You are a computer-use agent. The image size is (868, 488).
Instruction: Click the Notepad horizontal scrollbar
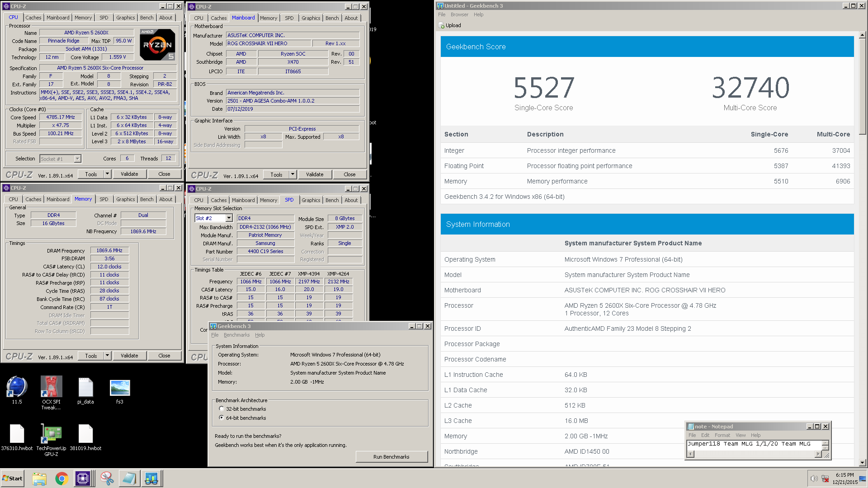point(754,454)
